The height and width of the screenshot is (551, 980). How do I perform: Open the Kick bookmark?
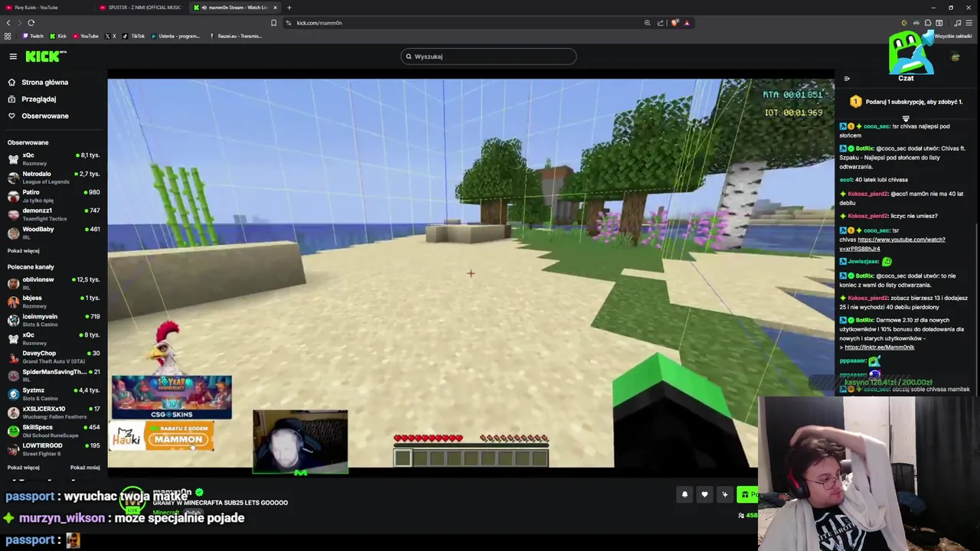(x=58, y=36)
